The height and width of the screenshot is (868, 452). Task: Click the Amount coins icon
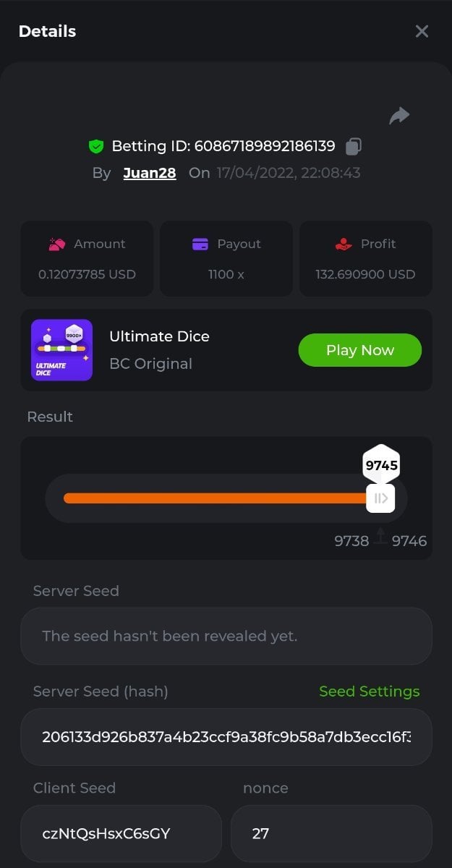coord(57,244)
